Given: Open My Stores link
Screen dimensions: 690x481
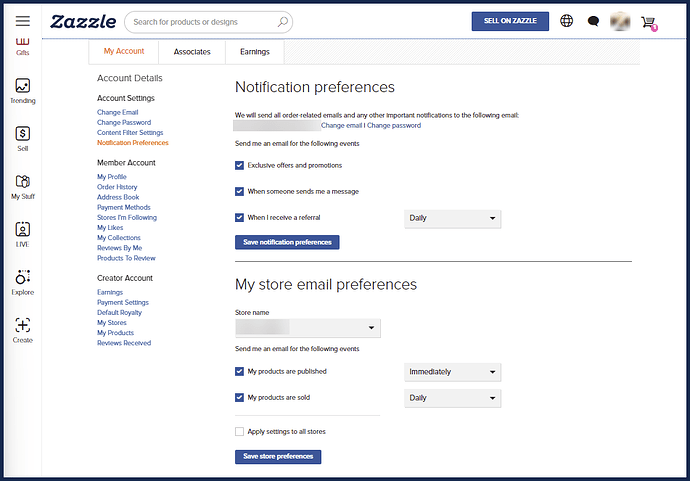Looking at the screenshot, I should (112, 323).
